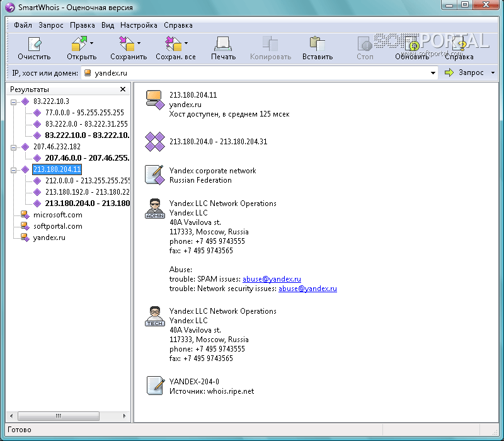
Task: Click the computer icon next to microsoft.com
Action: pos(25,215)
